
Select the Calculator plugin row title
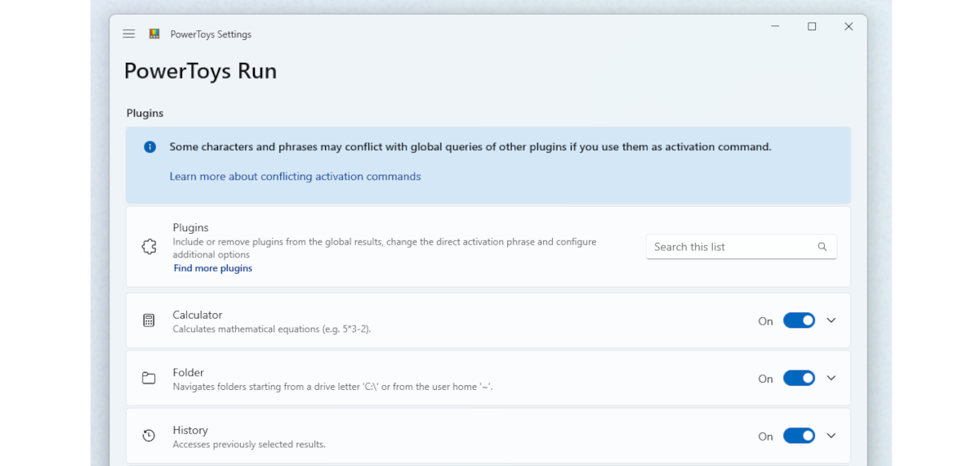(198, 315)
